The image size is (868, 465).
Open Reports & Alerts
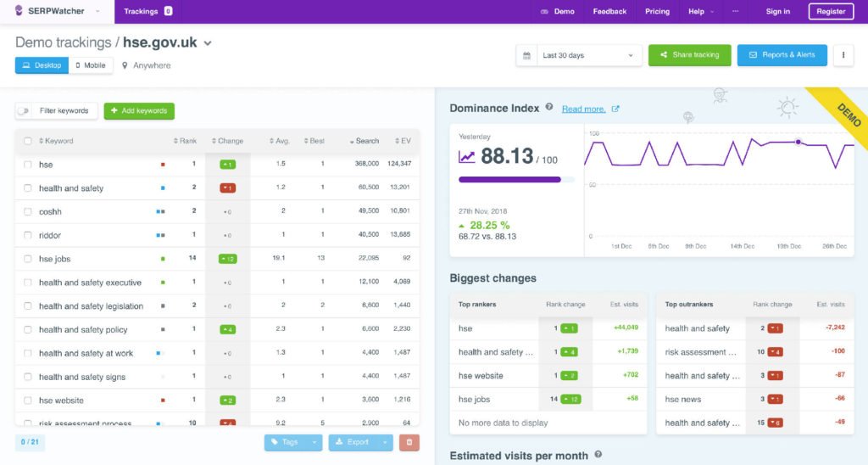[782, 55]
